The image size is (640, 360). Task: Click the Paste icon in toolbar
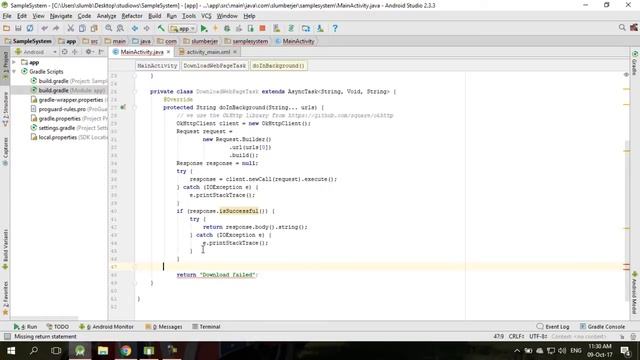(94, 28)
